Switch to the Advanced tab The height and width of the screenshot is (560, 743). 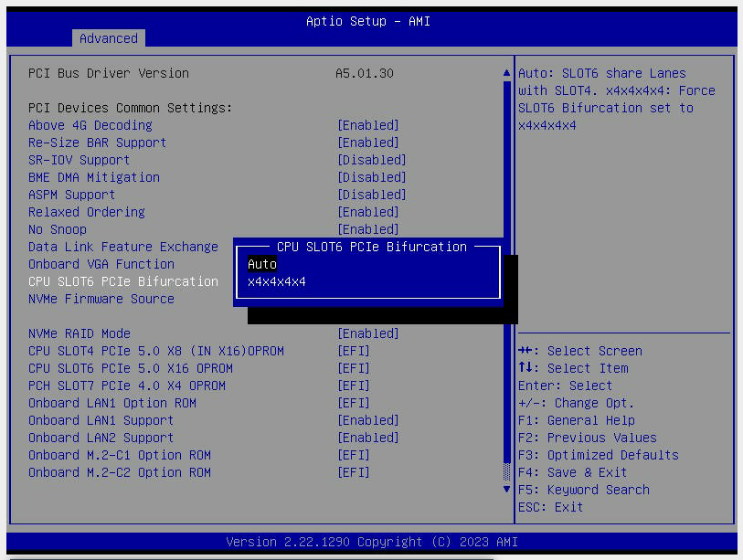108,38
